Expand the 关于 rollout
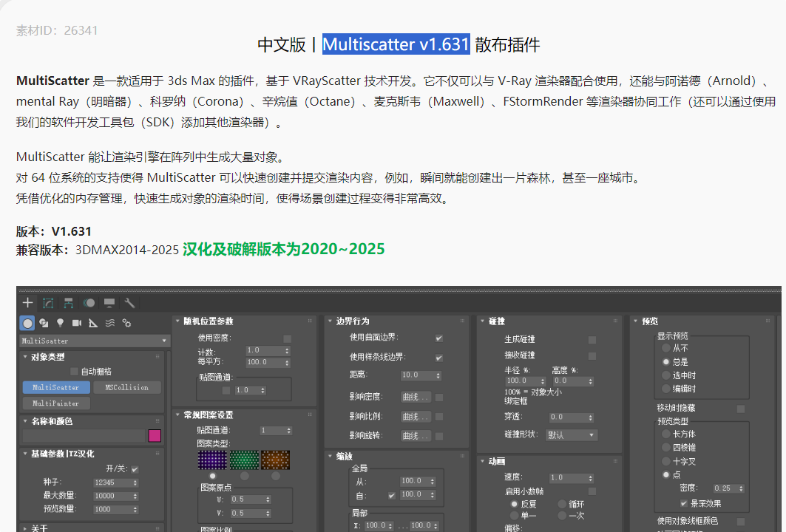This screenshot has width=786, height=532. 25,528
